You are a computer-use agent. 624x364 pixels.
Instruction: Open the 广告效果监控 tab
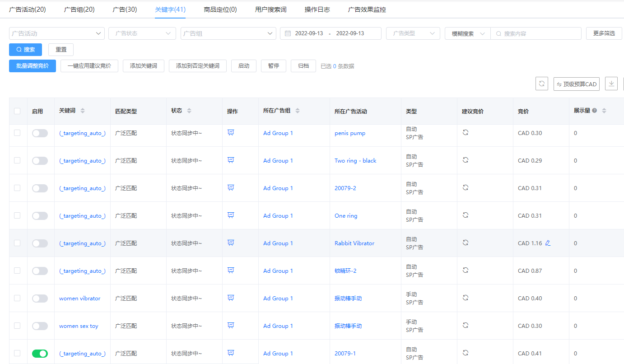coord(367,9)
